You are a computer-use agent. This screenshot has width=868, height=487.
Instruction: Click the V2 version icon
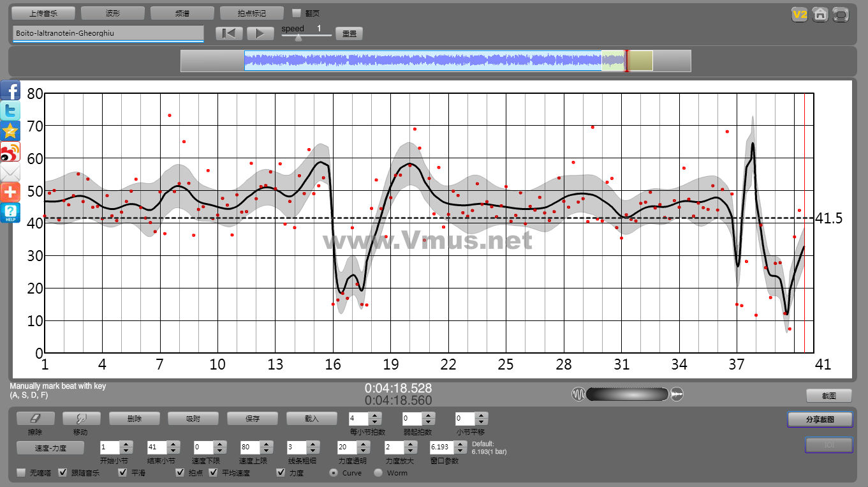point(799,14)
